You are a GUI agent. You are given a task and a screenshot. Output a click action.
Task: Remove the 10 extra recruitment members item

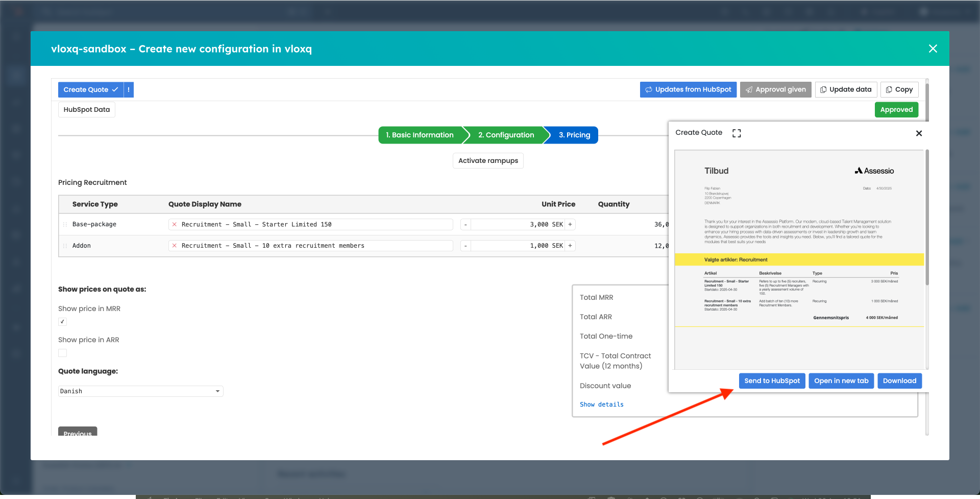pyautogui.click(x=175, y=246)
